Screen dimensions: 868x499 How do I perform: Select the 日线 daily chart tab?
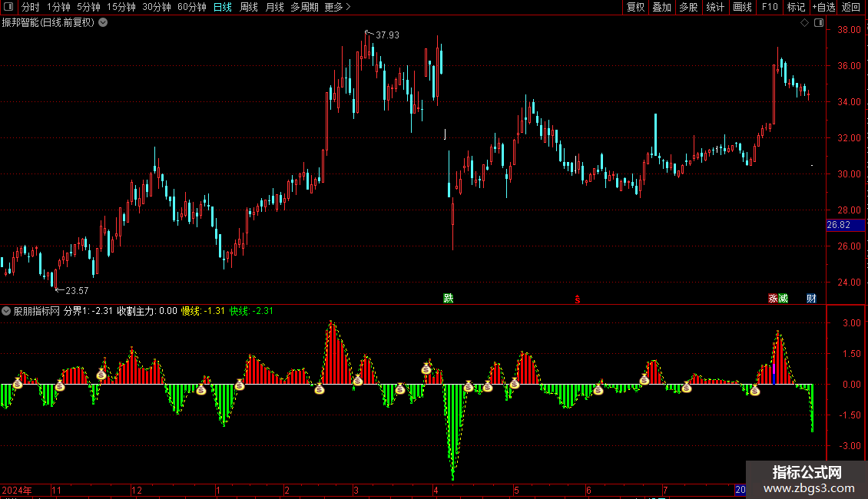pos(223,7)
